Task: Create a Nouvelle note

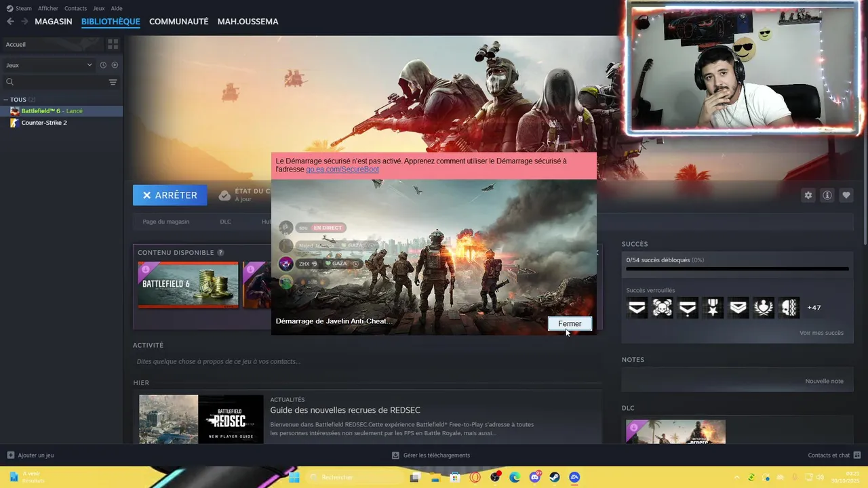Action: [824, 381]
